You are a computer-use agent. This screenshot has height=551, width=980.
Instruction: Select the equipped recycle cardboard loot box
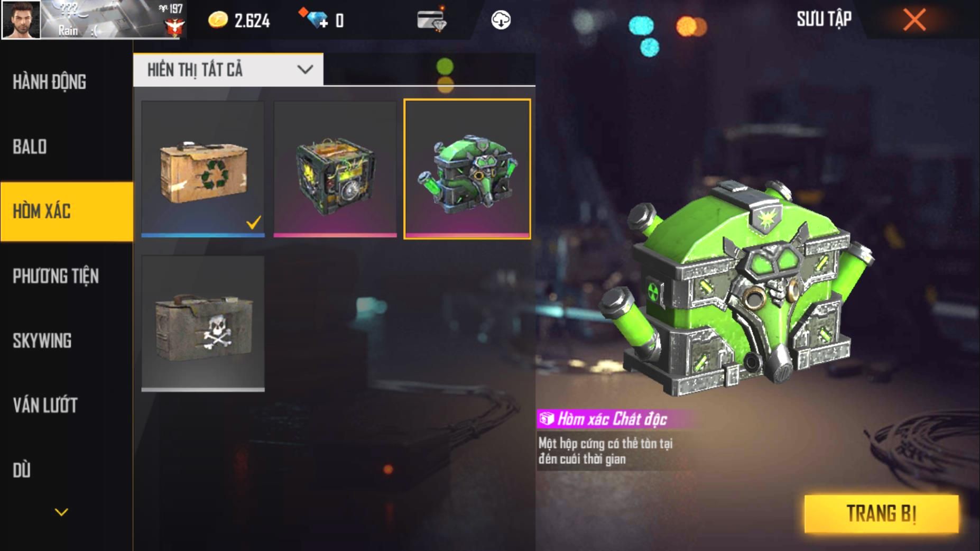(x=203, y=169)
